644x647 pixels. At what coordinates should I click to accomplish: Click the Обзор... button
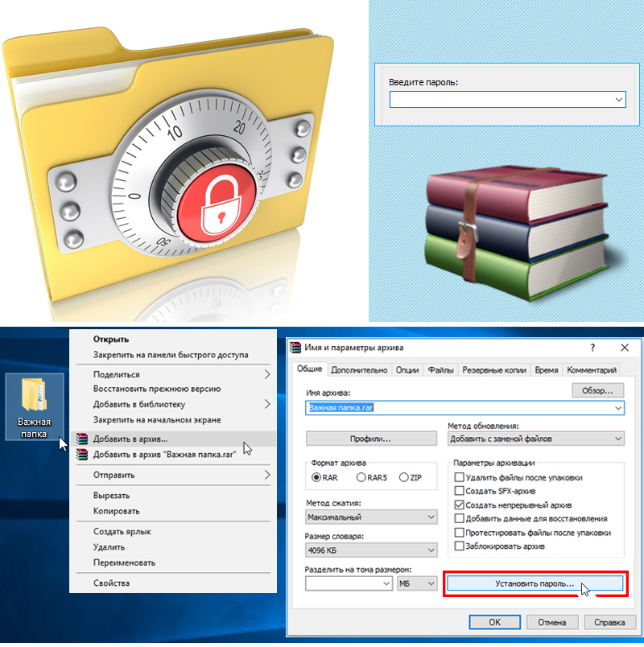pyautogui.click(x=597, y=390)
